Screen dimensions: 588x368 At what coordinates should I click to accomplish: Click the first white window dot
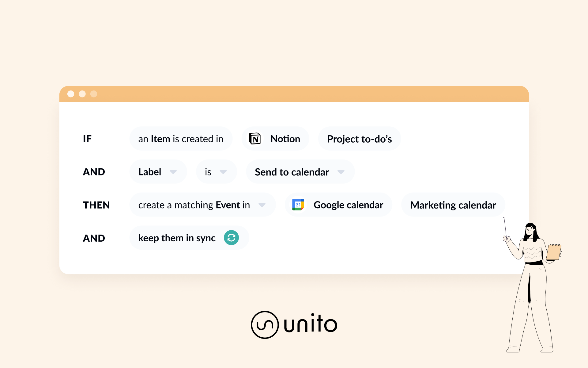[71, 94]
